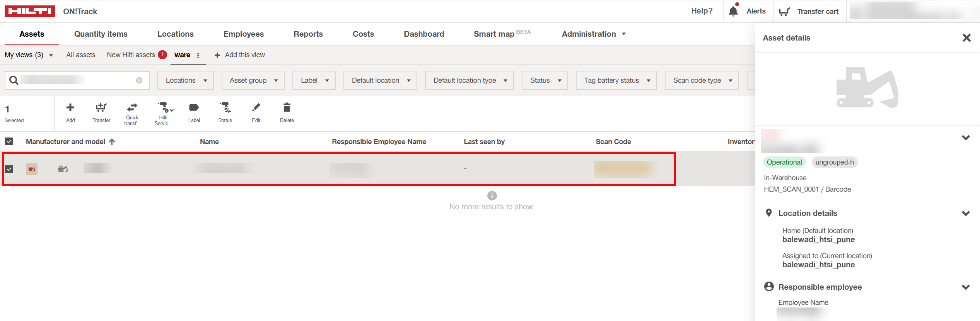Switch to the Quantity items tab

(x=101, y=34)
